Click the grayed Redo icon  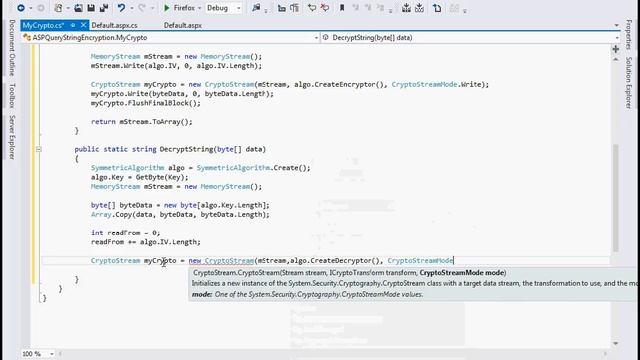pos(142,8)
